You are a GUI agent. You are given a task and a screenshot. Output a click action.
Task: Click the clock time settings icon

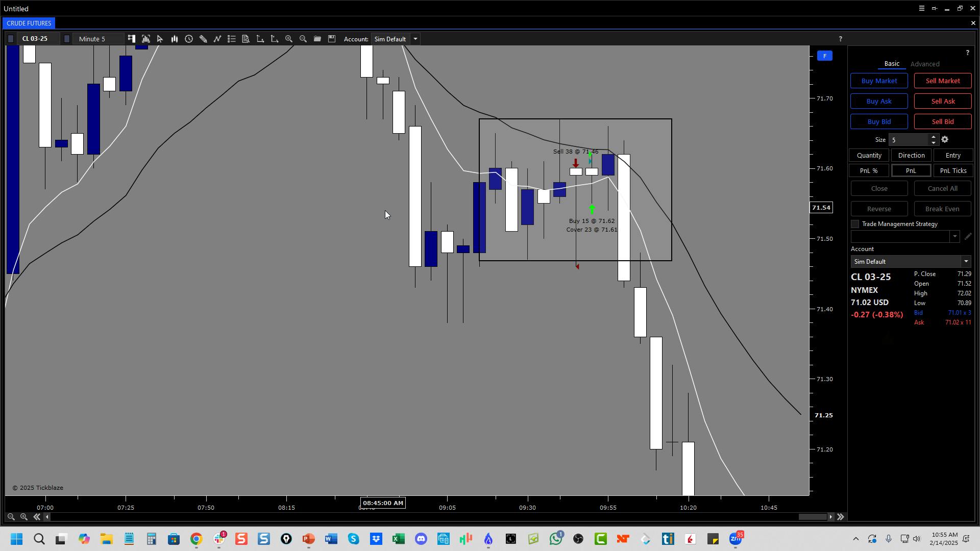[189, 39]
